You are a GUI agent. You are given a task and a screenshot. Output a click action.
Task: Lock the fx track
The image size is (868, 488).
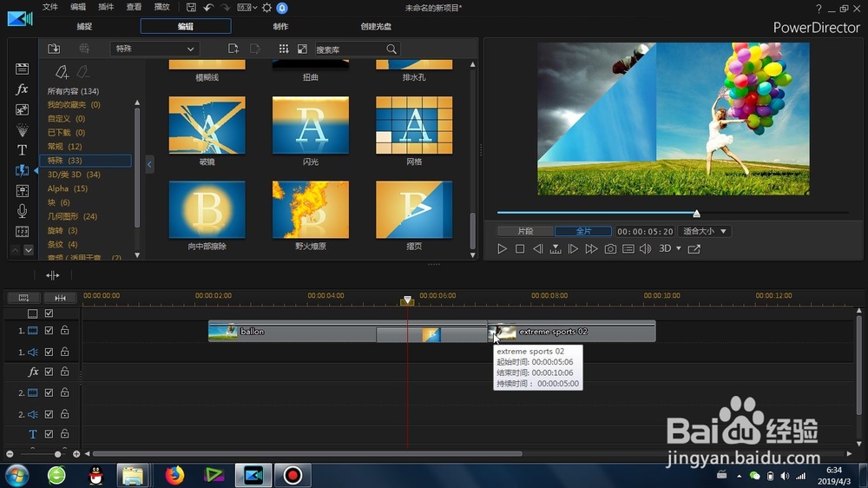(x=65, y=372)
